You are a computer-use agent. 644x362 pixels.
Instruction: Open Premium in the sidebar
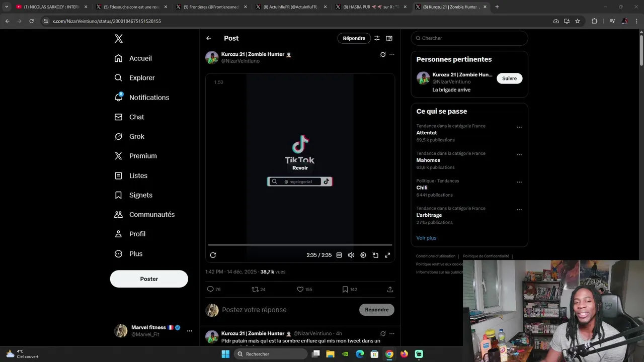[136, 156]
